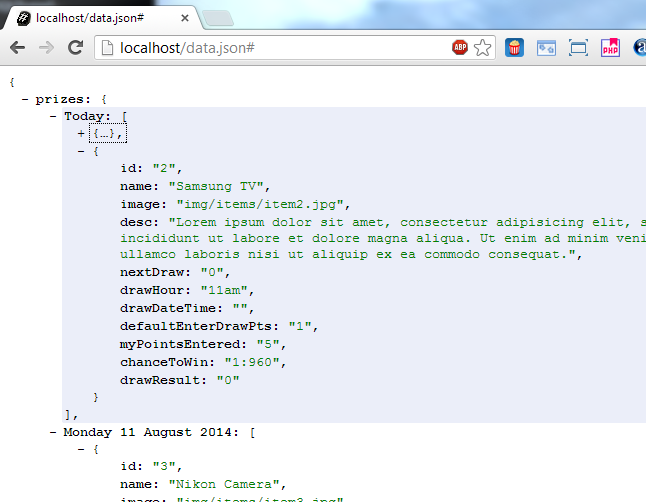Image resolution: width=646 pixels, height=502 pixels.
Task: Click the pink PHP extension icon
Action: click(610, 47)
